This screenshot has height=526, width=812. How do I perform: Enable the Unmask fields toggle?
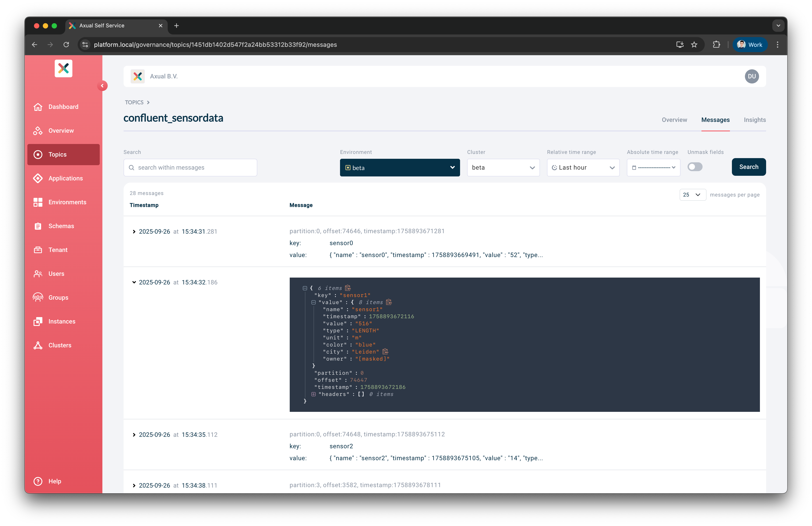click(695, 167)
